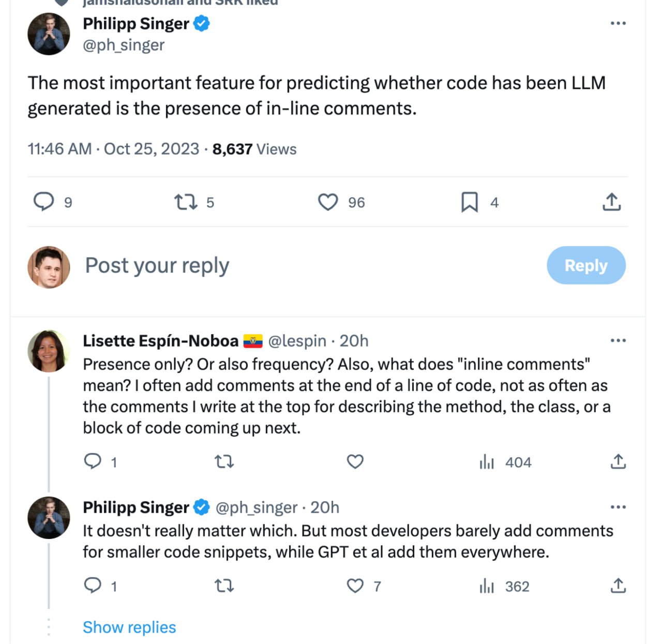Image resolution: width=662 pixels, height=644 pixels.
Task: Expand thread with Show replies link
Action: click(129, 627)
